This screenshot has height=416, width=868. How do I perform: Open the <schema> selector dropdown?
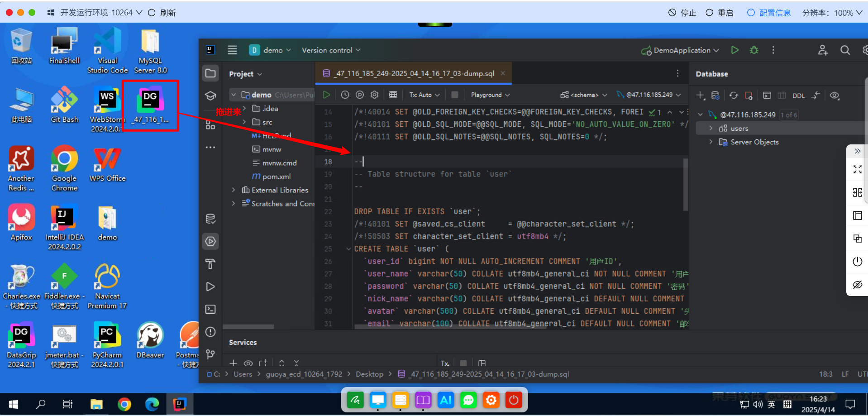pyautogui.click(x=583, y=95)
